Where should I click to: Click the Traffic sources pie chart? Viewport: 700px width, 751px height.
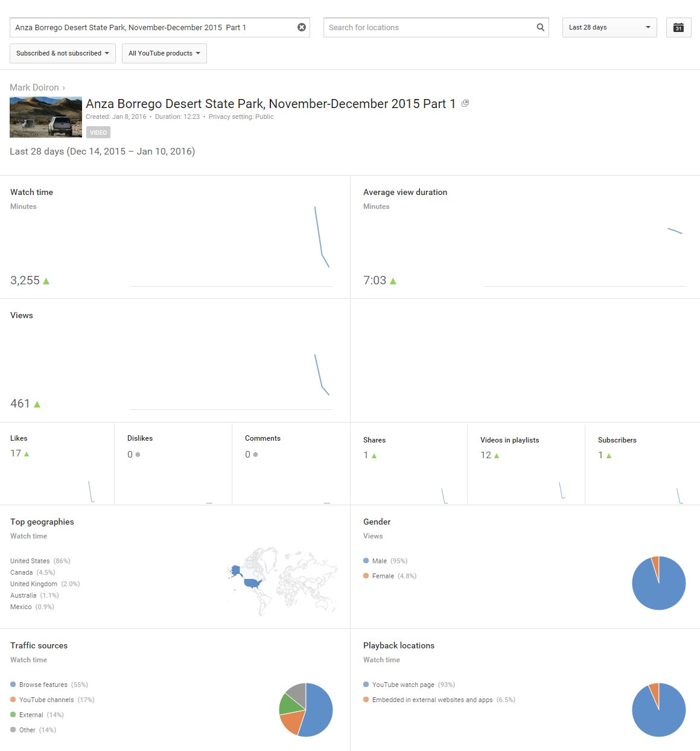click(306, 709)
